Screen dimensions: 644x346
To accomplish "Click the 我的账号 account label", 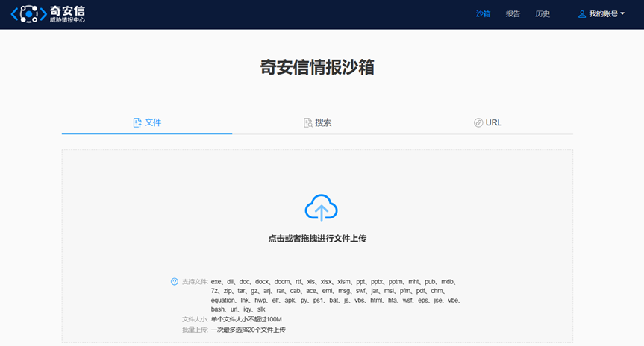I will 604,14.
